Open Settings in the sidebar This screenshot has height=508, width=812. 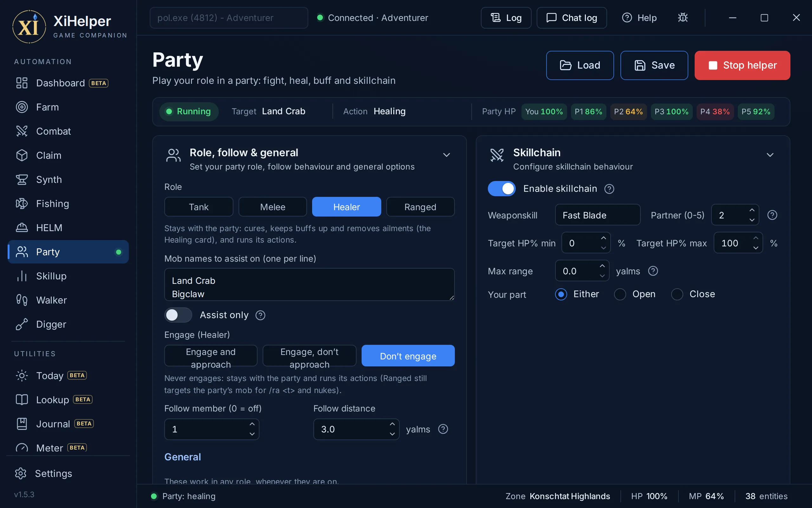[x=68, y=473]
